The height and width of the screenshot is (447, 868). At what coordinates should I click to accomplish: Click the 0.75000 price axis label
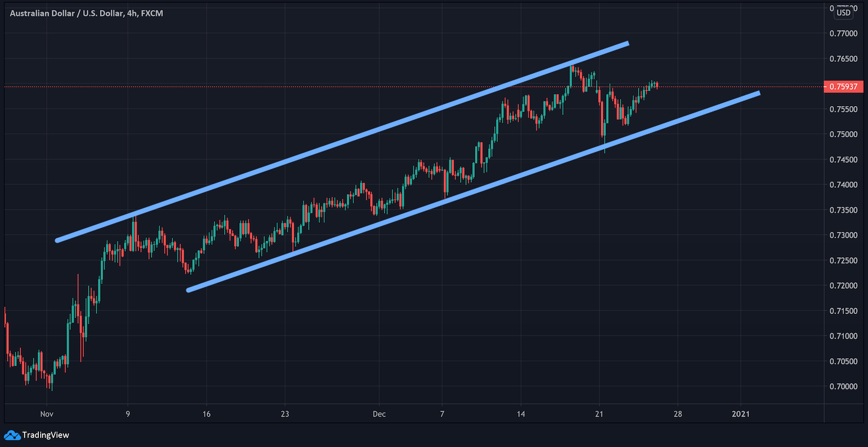[x=843, y=134]
